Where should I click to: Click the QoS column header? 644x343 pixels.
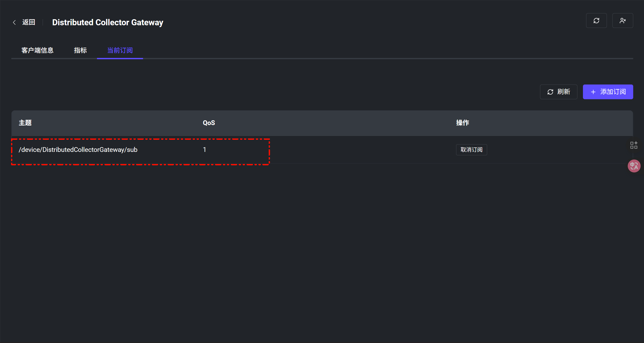click(209, 123)
